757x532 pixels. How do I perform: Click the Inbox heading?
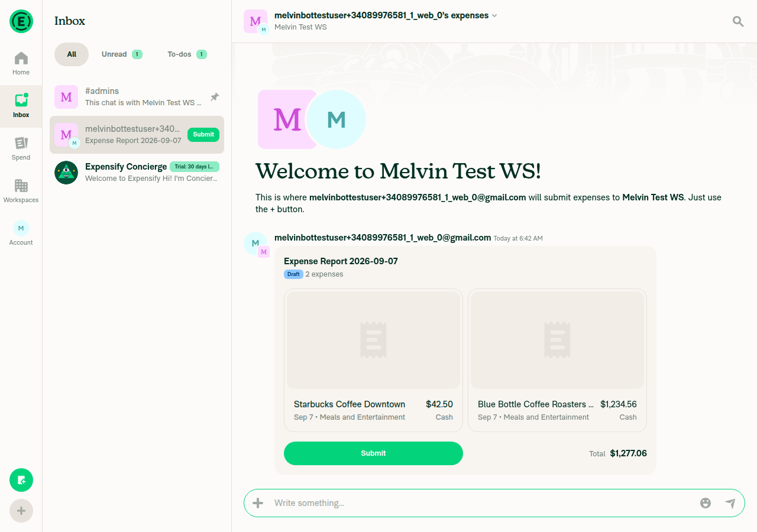[70, 21]
